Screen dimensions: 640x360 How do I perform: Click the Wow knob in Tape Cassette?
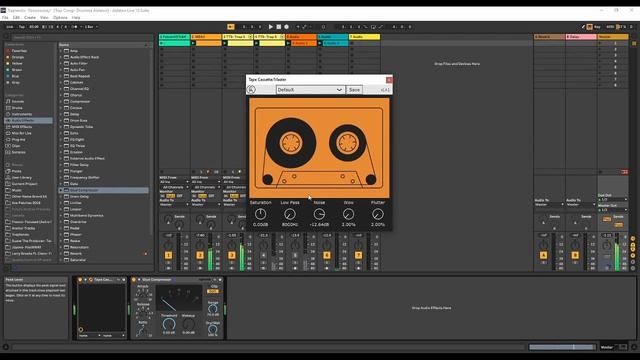point(349,214)
